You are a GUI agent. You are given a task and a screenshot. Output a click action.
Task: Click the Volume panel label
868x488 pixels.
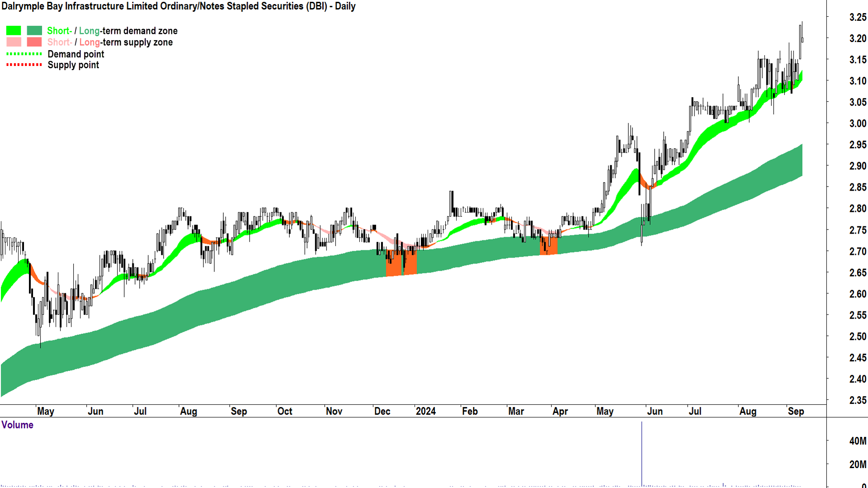pos(17,425)
